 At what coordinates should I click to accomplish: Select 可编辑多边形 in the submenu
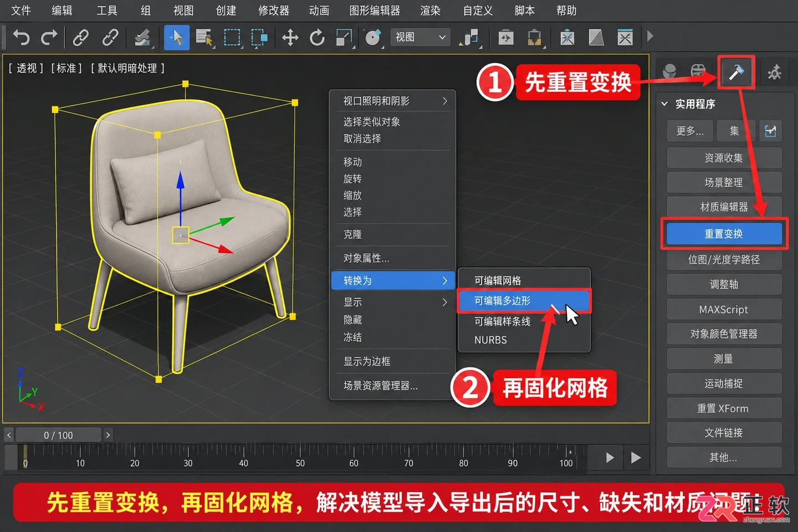coord(524,301)
